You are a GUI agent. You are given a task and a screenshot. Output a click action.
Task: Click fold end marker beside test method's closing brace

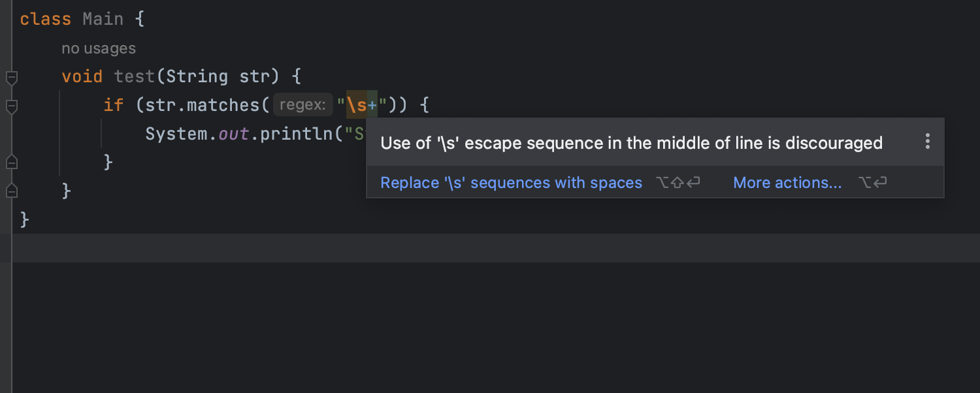pos(11,191)
